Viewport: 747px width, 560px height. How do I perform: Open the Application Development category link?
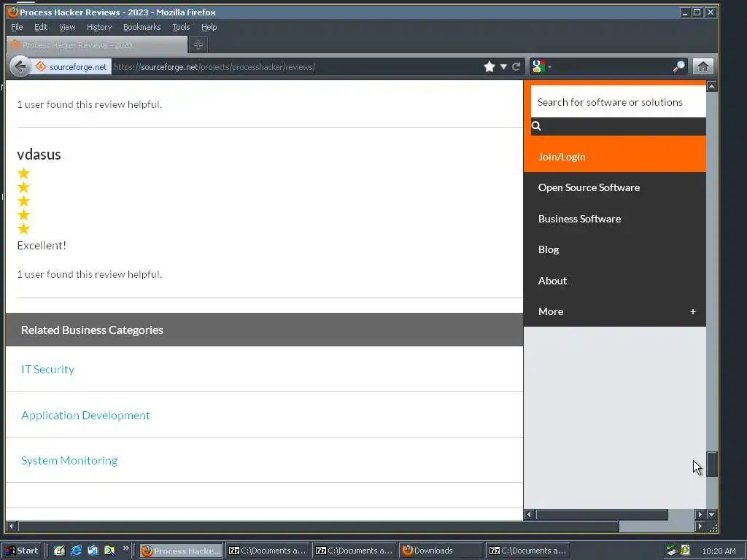85,415
